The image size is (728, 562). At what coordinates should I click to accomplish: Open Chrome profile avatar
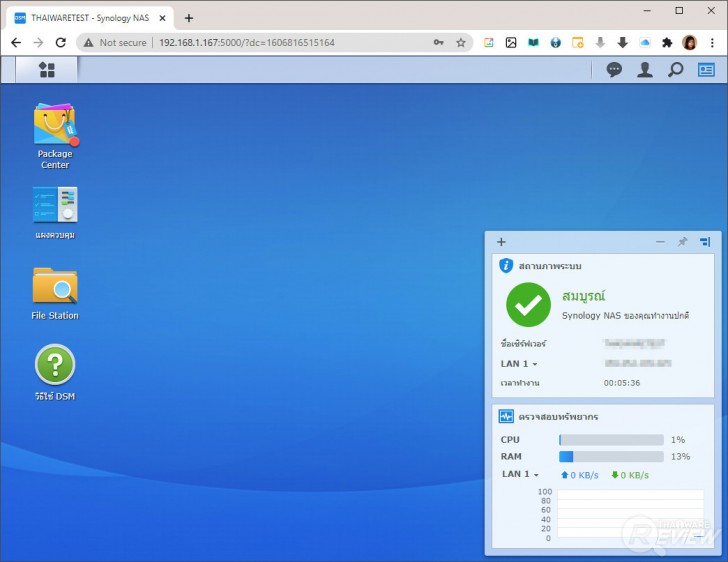tap(689, 43)
